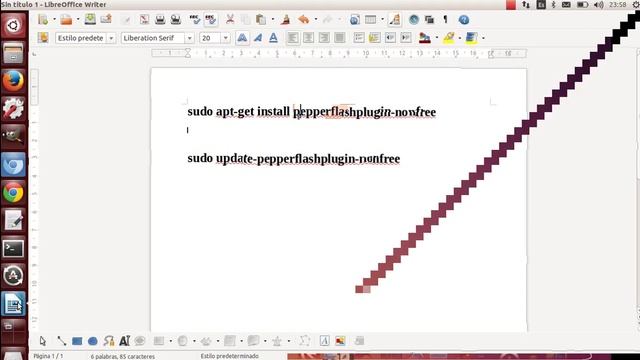This screenshot has width=640, height=360.
Task: Choose the Rectangle drawing tool
Action: (77, 341)
